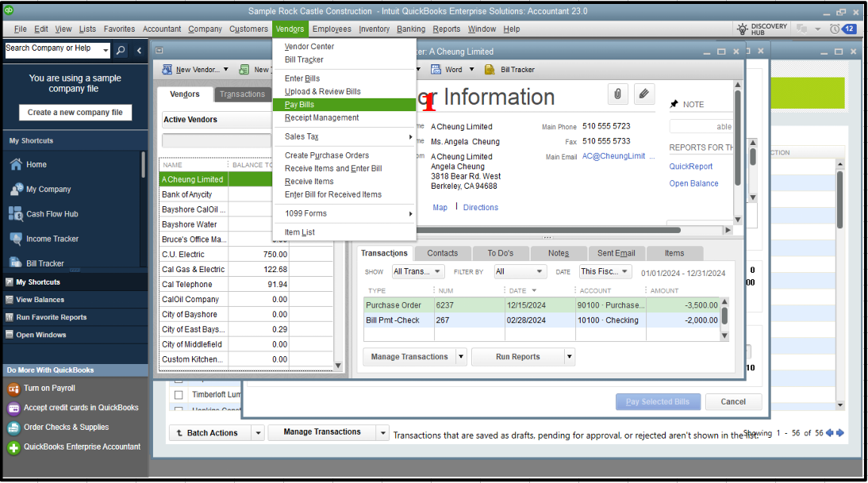The height and width of the screenshot is (483, 868).
Task: Click Pay Selected Bills button
Action: point(658,401)
